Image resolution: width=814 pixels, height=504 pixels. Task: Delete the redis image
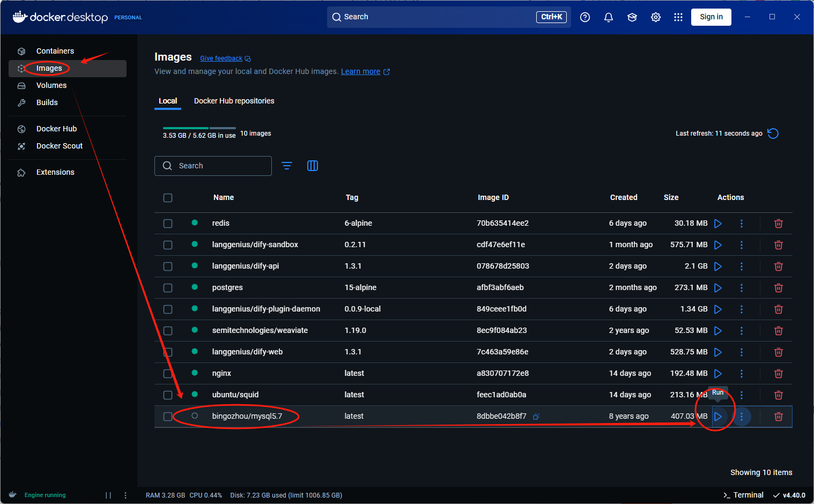tap(779, 224)
